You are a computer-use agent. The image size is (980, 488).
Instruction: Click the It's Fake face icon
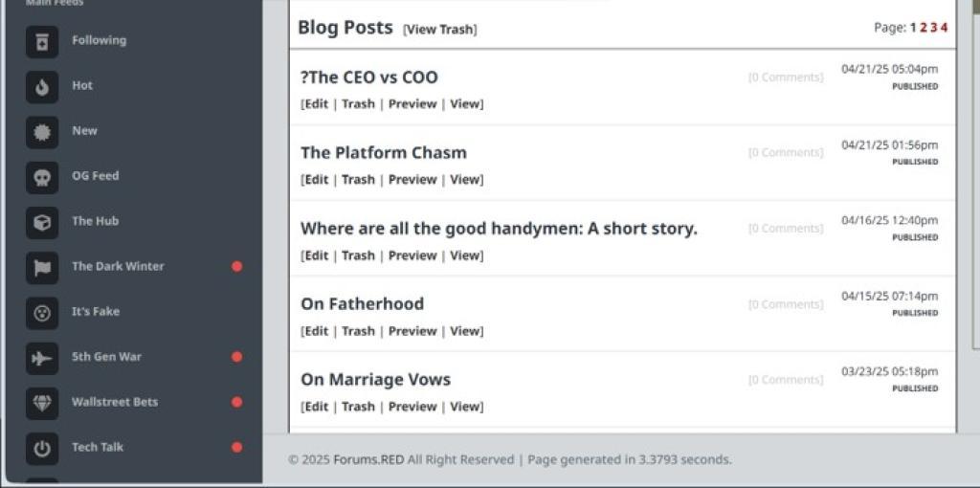click(42, 312)
